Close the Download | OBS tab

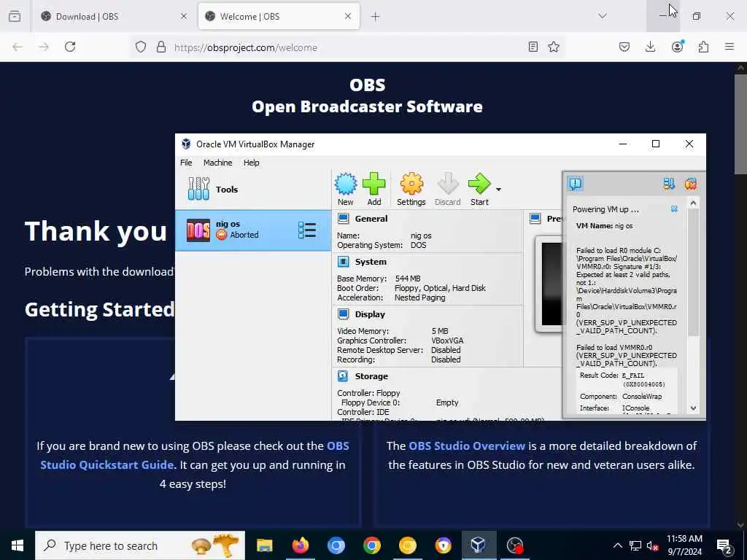184,16
